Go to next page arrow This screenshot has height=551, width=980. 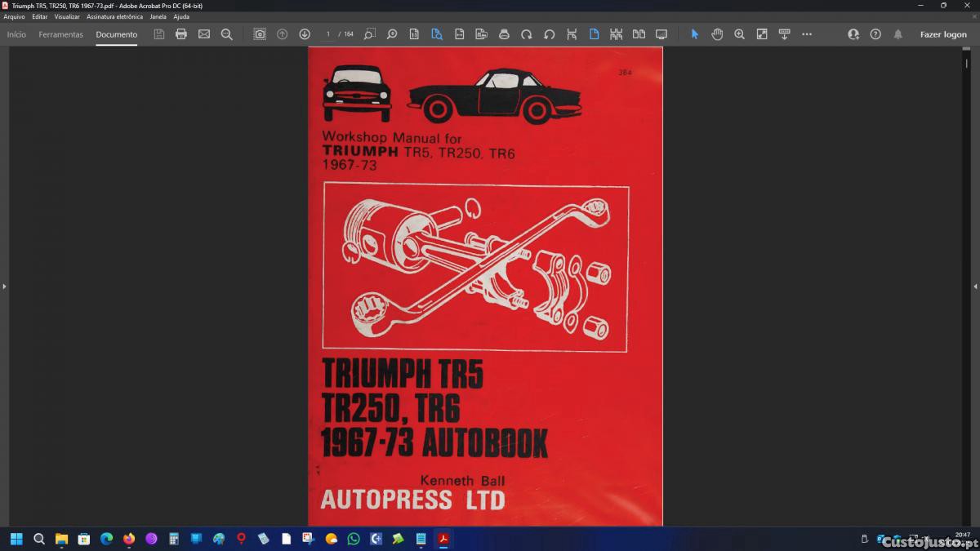tap(305, 34)
